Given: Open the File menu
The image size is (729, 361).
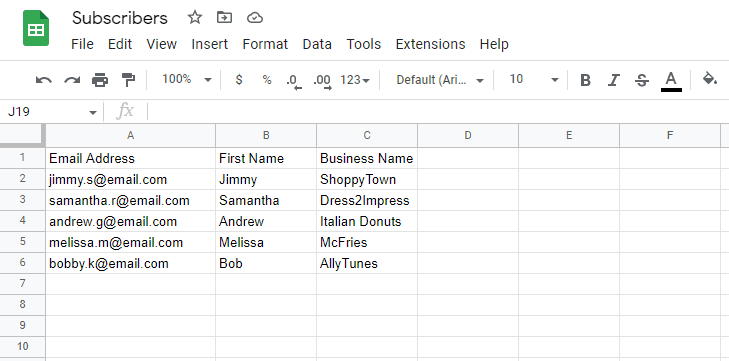Looking at the screenshot, I should pos(82,44).
